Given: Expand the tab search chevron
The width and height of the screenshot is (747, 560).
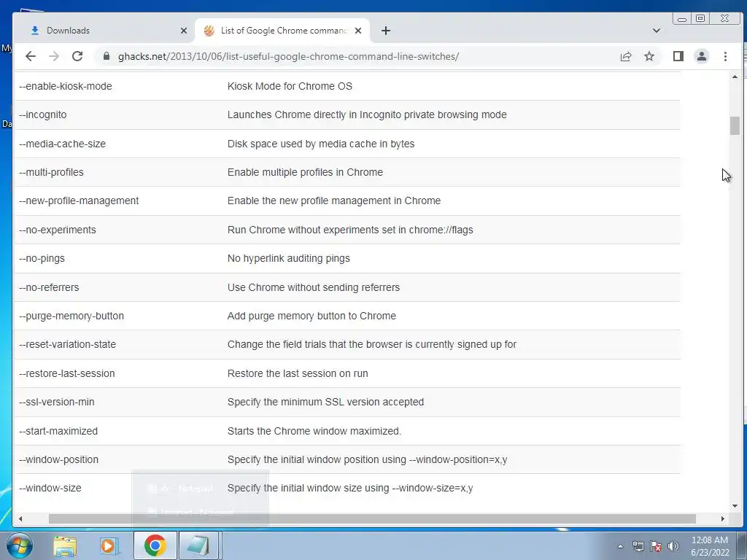Looking at the screenshot, I should (656, 31).
